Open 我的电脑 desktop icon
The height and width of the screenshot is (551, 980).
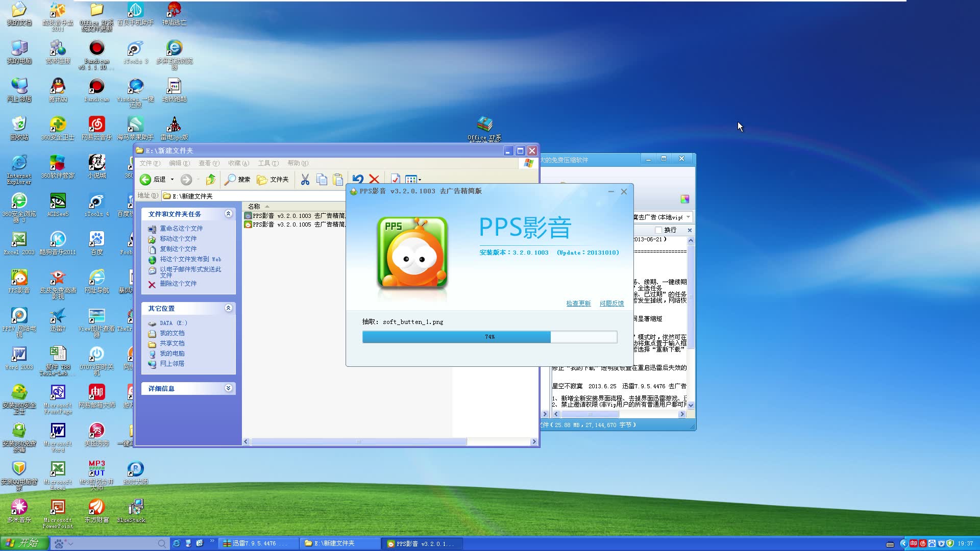(x=19, y=52)
